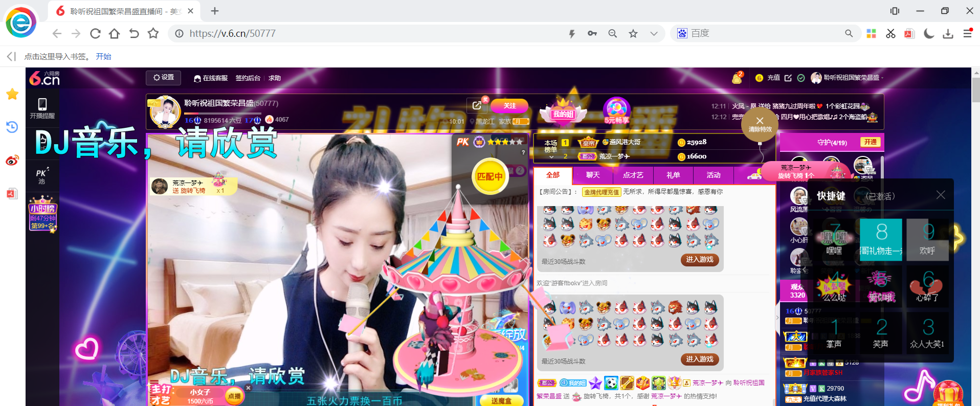Open the 签约后台 link
The width and height of the screenshot is (980, 406).
(248, 78)
